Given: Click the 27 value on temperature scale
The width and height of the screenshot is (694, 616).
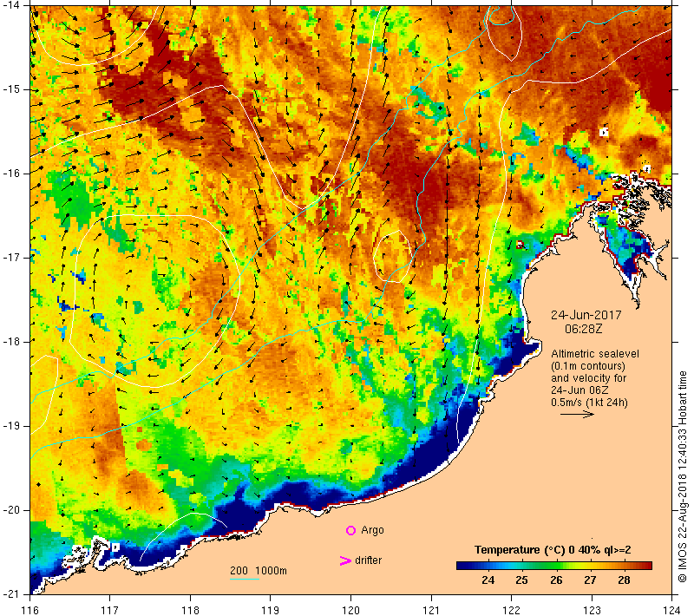Looking at the screenshot, I should click(590, 580).
